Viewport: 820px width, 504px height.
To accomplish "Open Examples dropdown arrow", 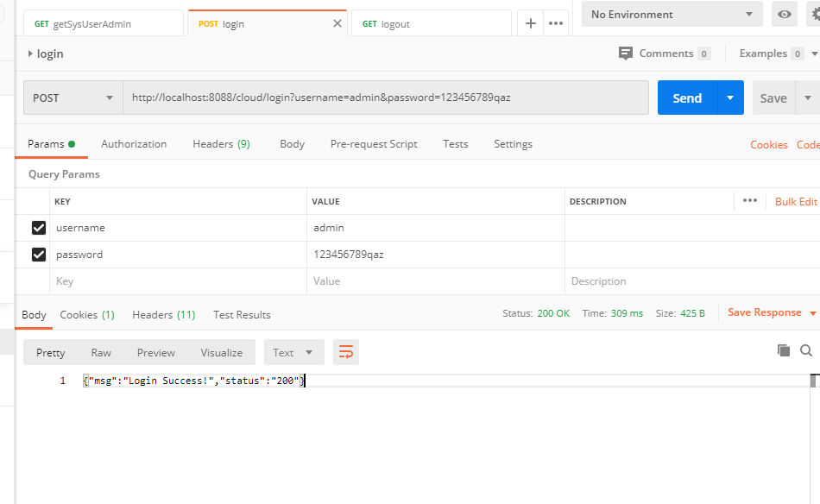I will click(814, 54).
